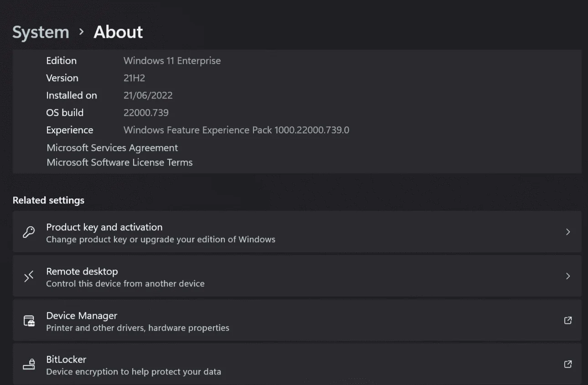Image resolution: width=588 pixels, height=385 pixels.
Task: Click 'Printer and other drivers' description
Action: pyautogui.click(x=138, y=328)
